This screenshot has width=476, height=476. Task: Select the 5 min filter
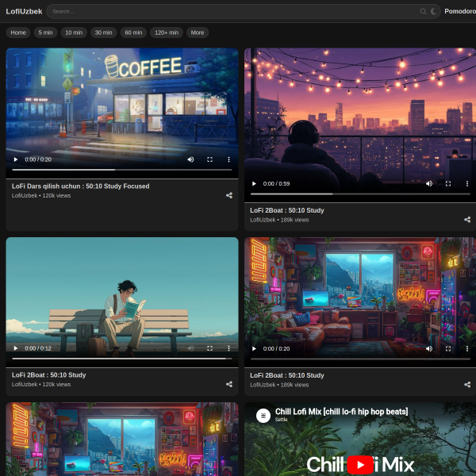click(44, 33)
